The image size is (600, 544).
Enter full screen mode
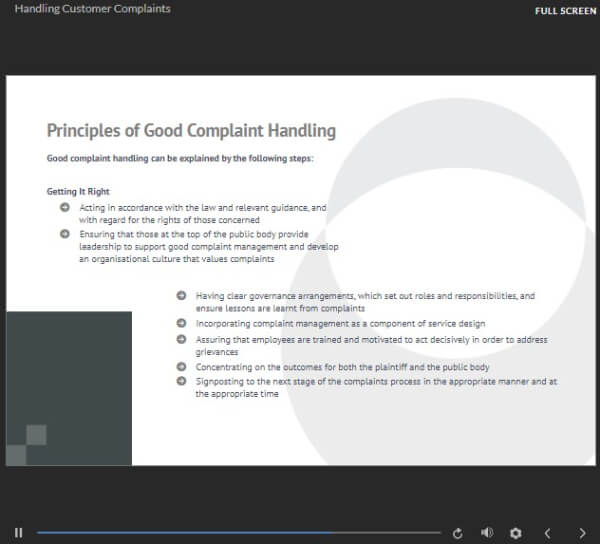pos(565,10)
